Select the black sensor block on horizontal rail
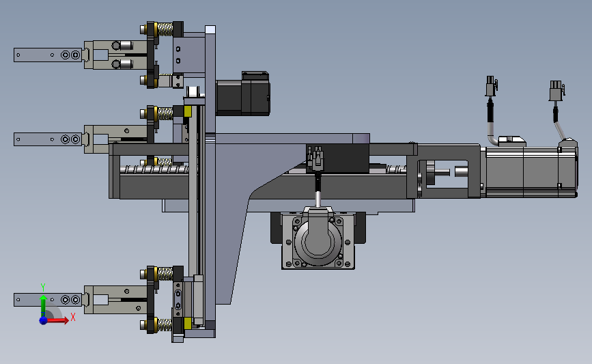Screen dimensions: 592x364 tap(337, 158)
